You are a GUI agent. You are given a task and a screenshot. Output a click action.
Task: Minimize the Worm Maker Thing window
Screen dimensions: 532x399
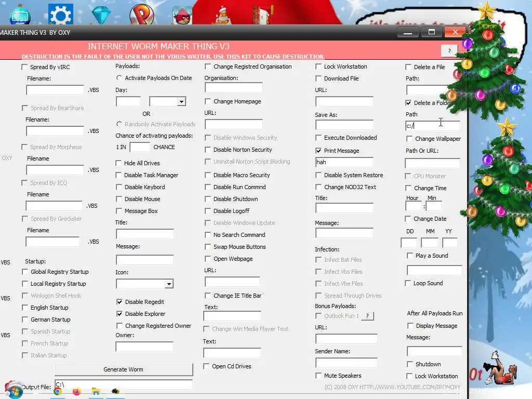[408, 32]
